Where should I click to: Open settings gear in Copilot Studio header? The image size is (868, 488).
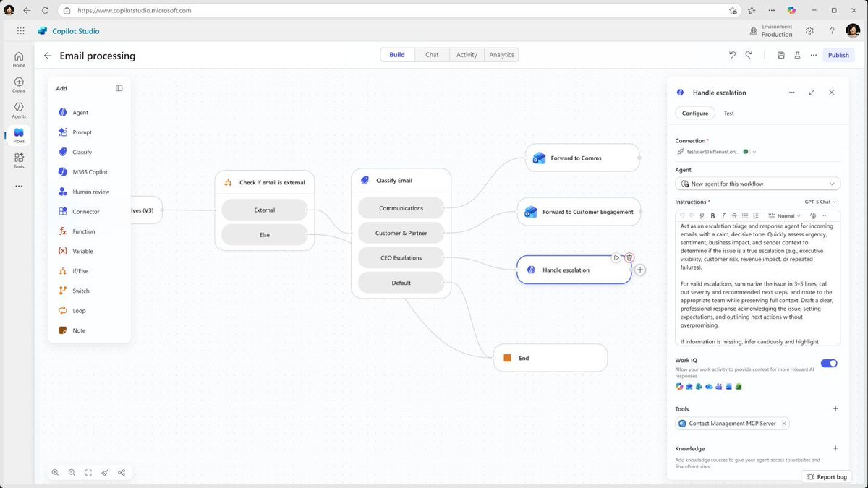(x=809, y=31)
